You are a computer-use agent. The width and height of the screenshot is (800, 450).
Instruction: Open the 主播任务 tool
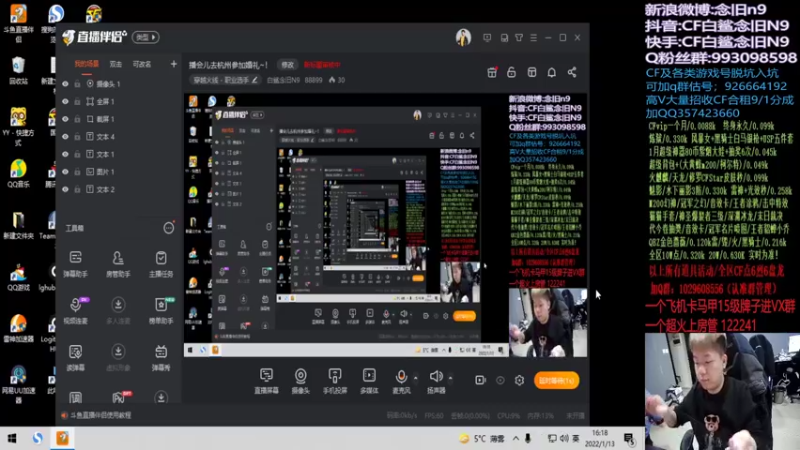click(161, 264)
